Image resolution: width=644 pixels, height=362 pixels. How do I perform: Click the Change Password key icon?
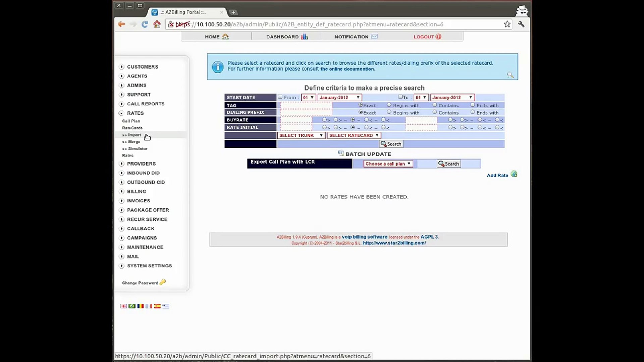click(163, 282)
